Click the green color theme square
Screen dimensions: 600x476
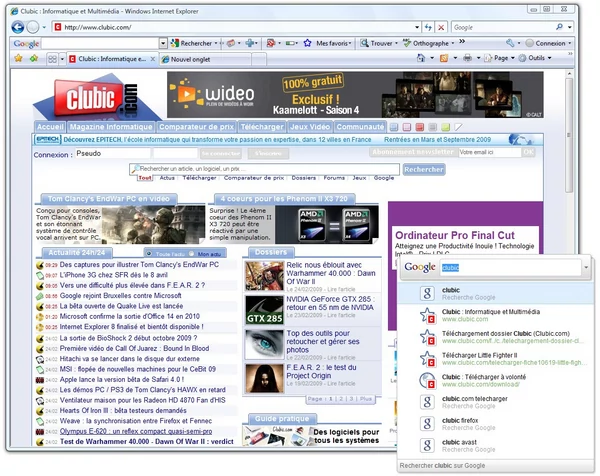pos(446,127)
